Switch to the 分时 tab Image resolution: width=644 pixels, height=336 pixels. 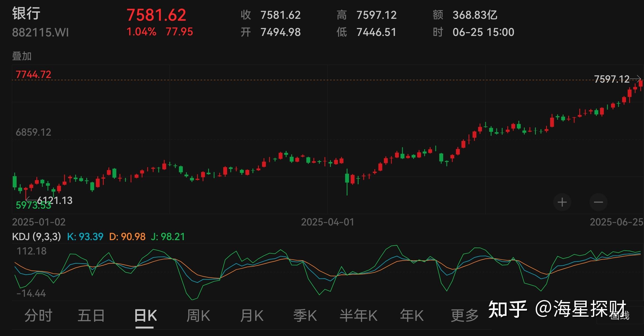[x=39, y=315]
